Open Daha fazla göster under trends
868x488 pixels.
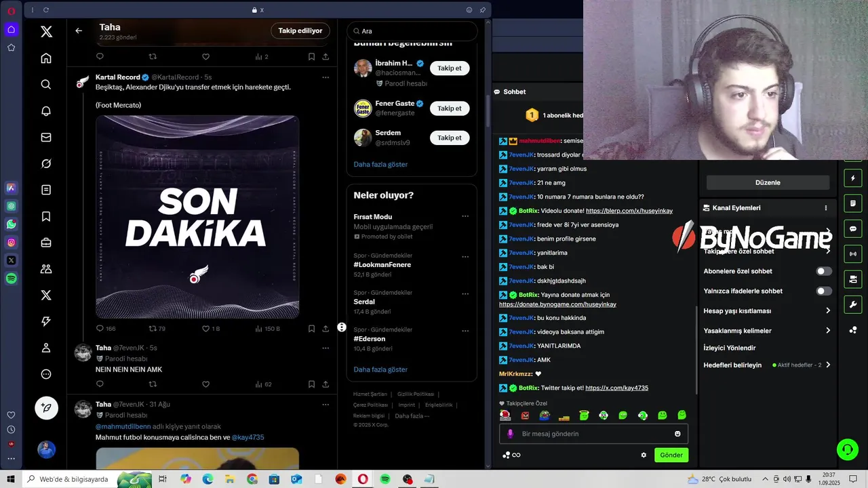pos(380,369)
